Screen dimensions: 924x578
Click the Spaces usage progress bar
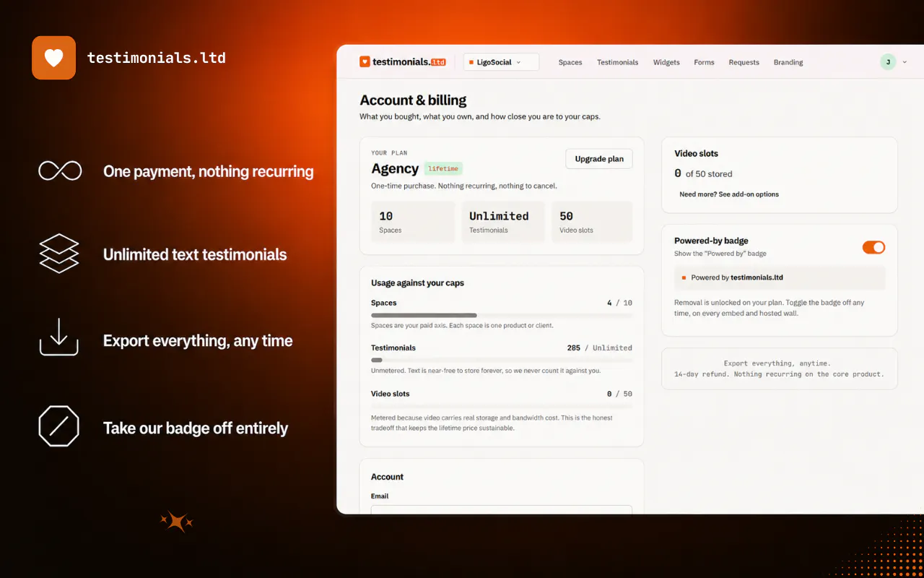point(502,315)
